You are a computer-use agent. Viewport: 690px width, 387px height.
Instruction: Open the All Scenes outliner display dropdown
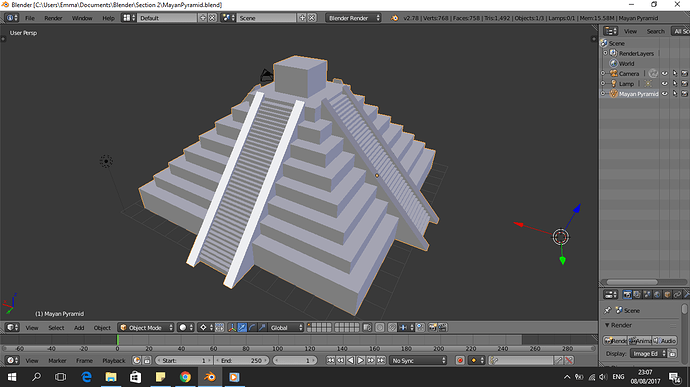pyautogui.click(x=680, y=31)
